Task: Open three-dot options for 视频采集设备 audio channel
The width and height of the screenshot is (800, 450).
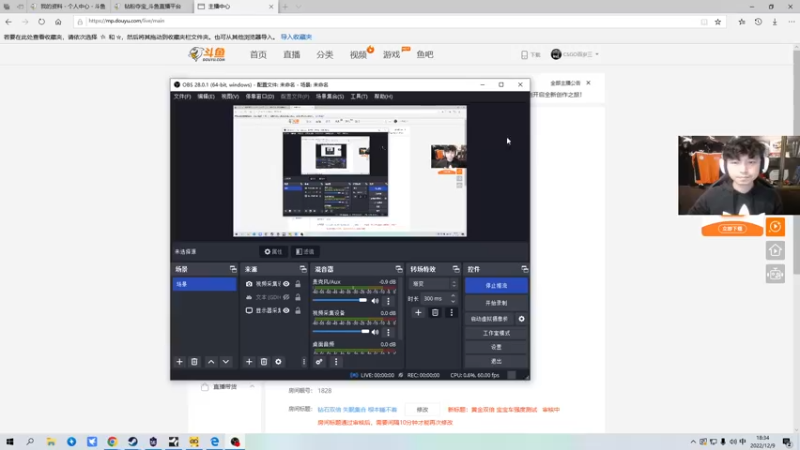Action: click(x=388, y=332)
